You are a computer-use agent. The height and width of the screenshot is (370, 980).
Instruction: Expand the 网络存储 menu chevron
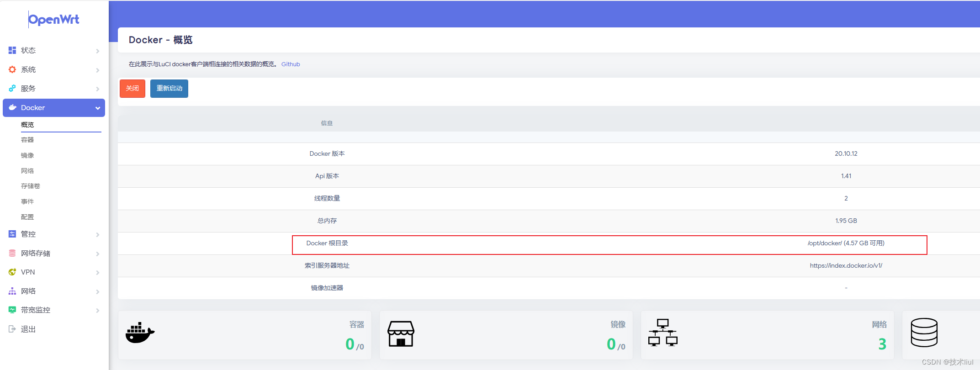point(98,254)
